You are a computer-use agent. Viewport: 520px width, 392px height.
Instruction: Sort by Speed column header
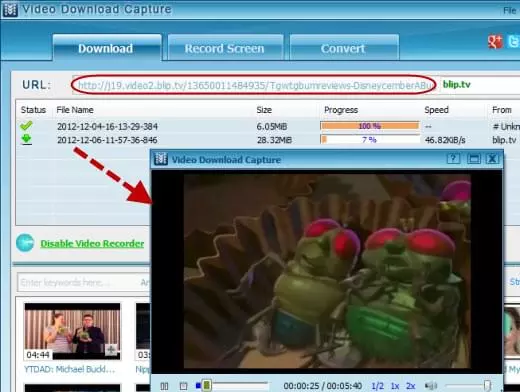pos(436,110)
